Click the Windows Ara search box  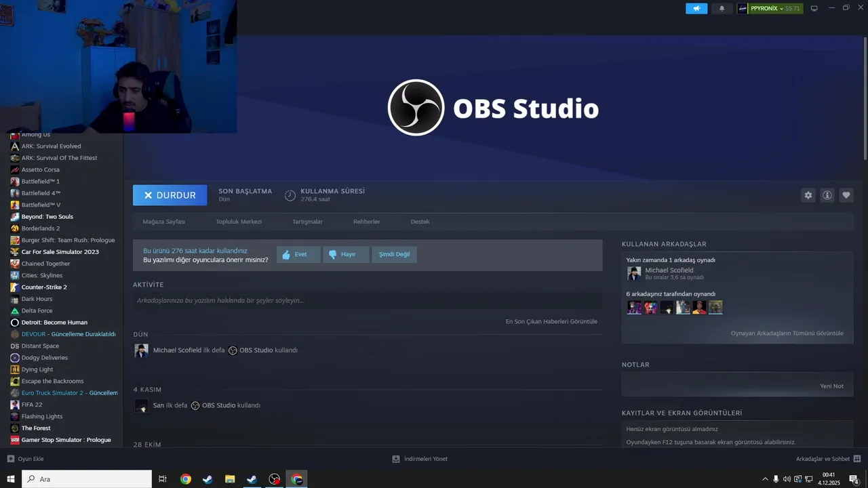(87, 479)
